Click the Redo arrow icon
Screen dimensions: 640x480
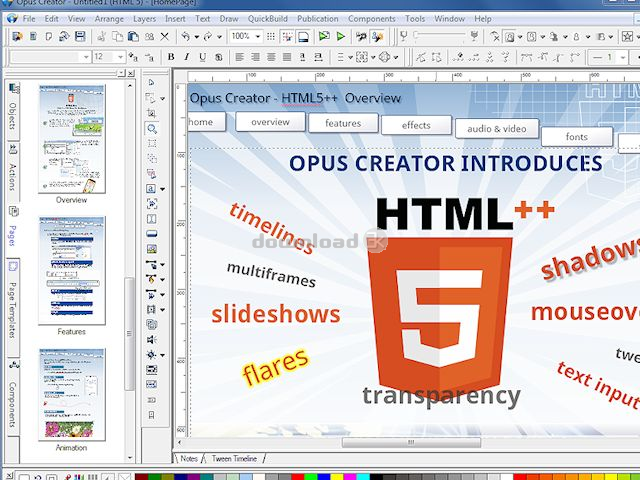pyautogui.click(x=208, y=37)
